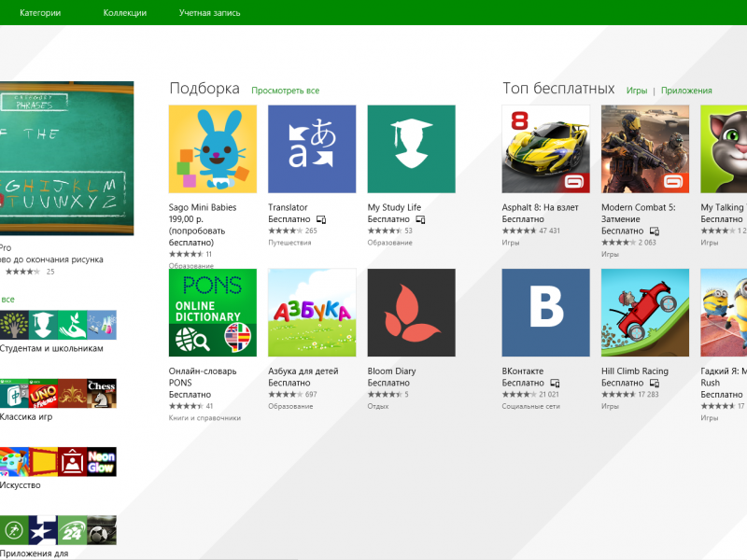Open the featured chalkboard alphabet game banner
Image resolution: width=747 pixels, height=560 pixels.
(66, 158)
